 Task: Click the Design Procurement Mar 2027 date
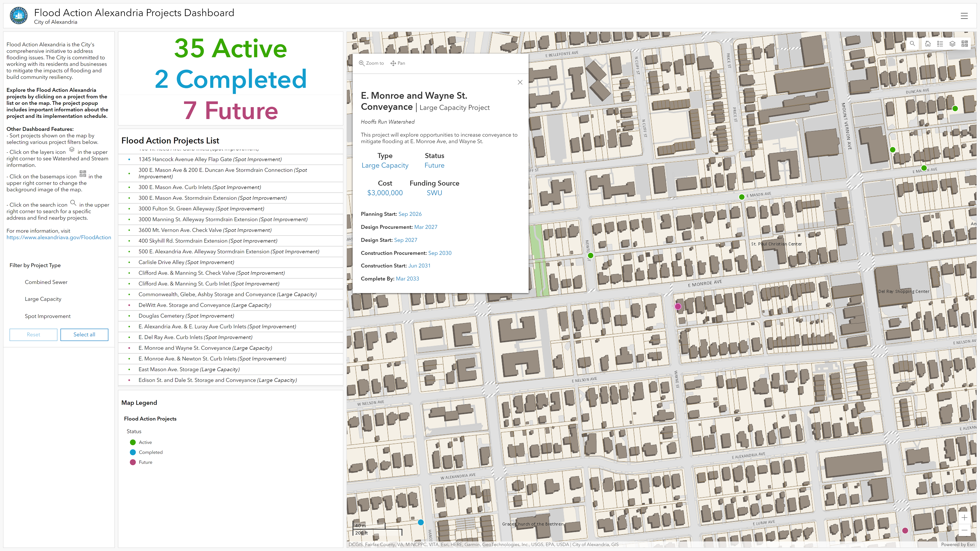coord(426,227)
